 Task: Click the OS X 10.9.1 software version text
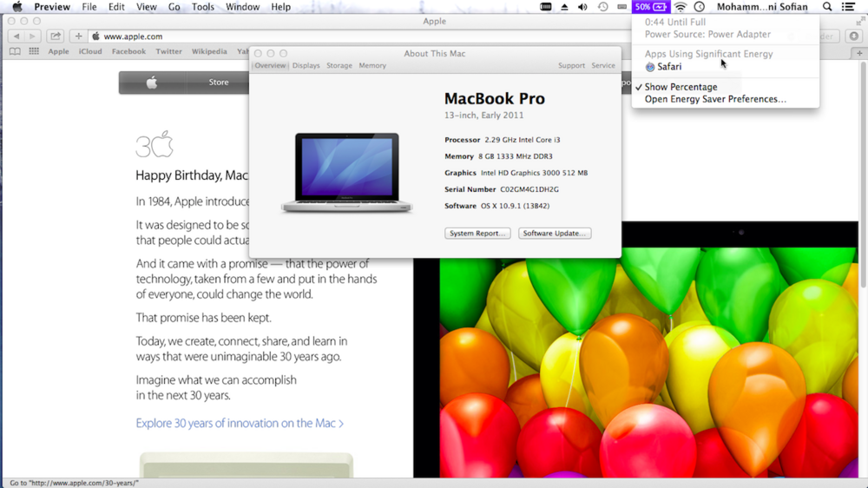point(515,206)
